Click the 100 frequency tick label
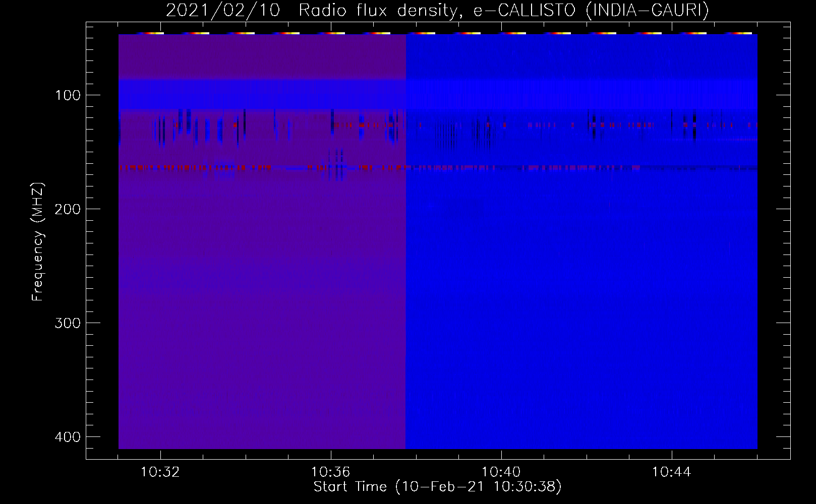This screenshot has height=504, width=816. pos(67,95)
